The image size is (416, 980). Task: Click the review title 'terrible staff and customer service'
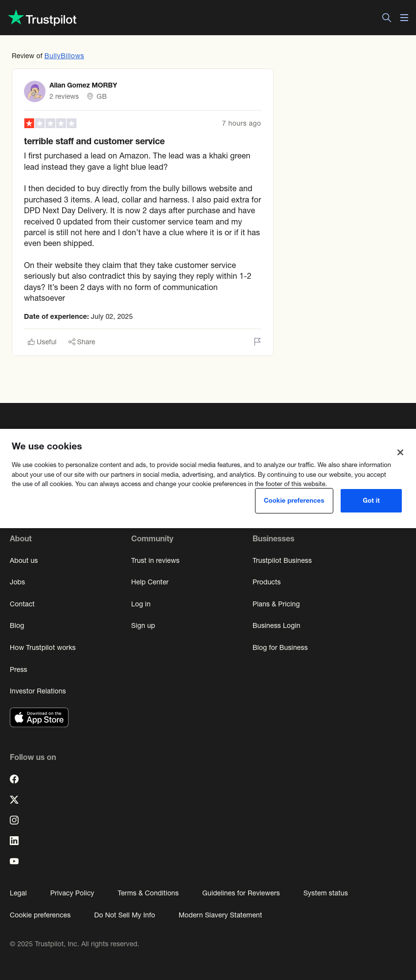point(94,141)
